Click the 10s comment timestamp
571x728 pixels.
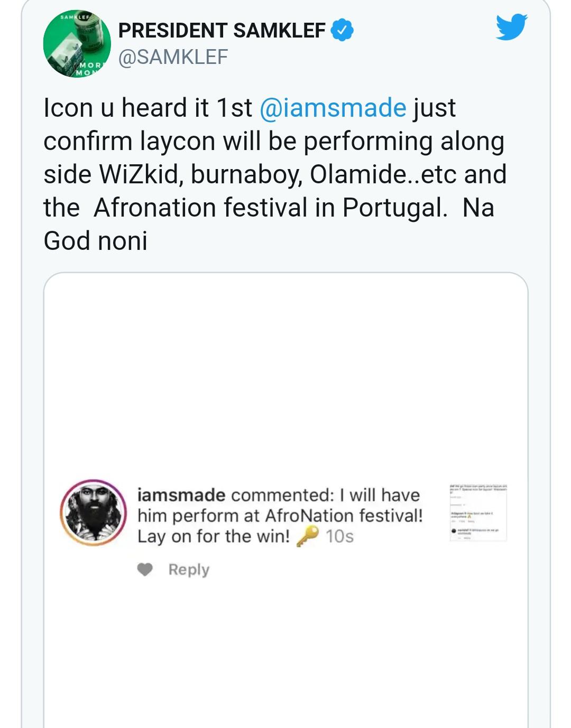tap(339, 536)
